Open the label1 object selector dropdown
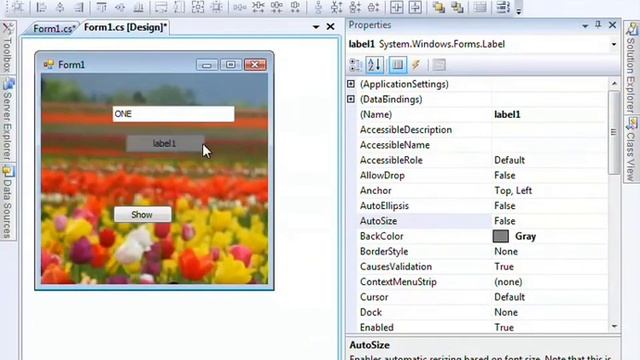 coord(613,44)
